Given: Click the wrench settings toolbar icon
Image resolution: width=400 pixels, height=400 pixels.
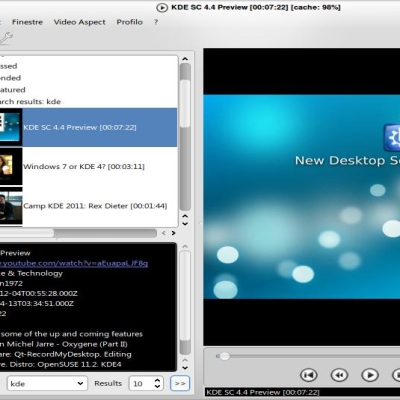Looking at the screenshot, I should pos(6,38).
